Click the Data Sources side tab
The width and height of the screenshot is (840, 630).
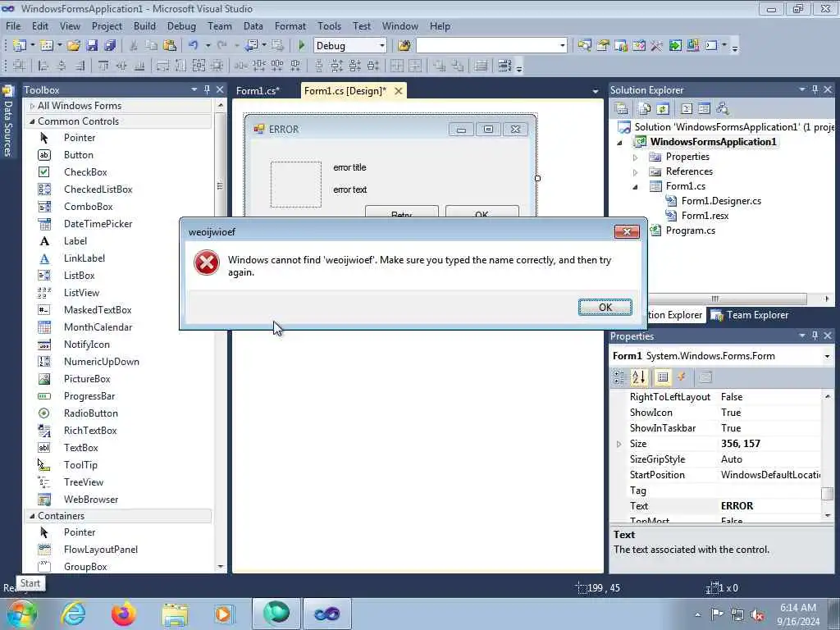(x=7, y=122)
